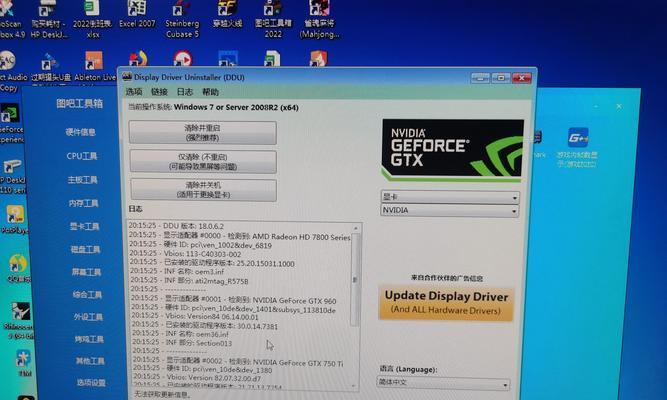Open the Steinberg Cubase 5 shortcut
The width and height of the screenshot is (667, 400).
pos(182,19)
